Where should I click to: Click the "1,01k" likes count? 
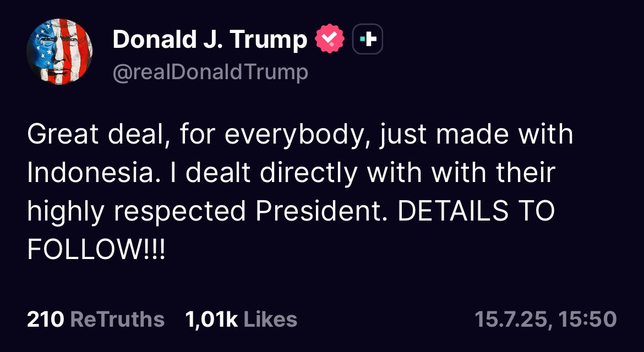[x=211, y=319]
